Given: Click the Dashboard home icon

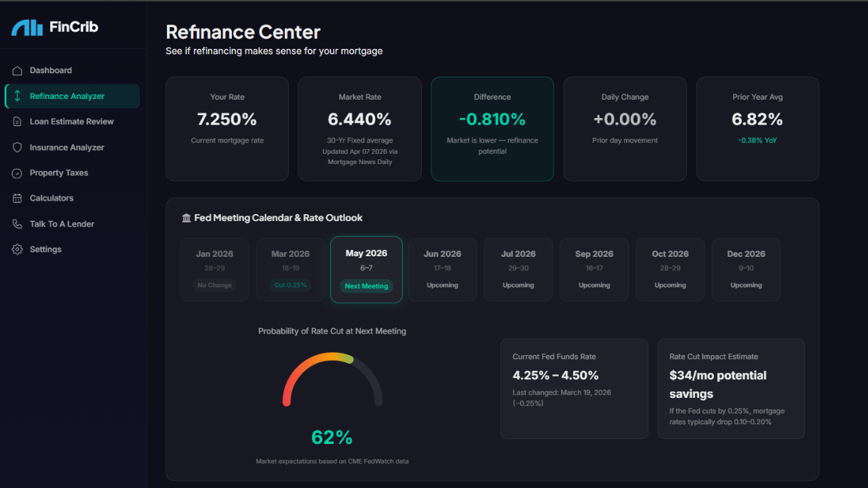Looking at the screenshot, I should tap(17, 70).
